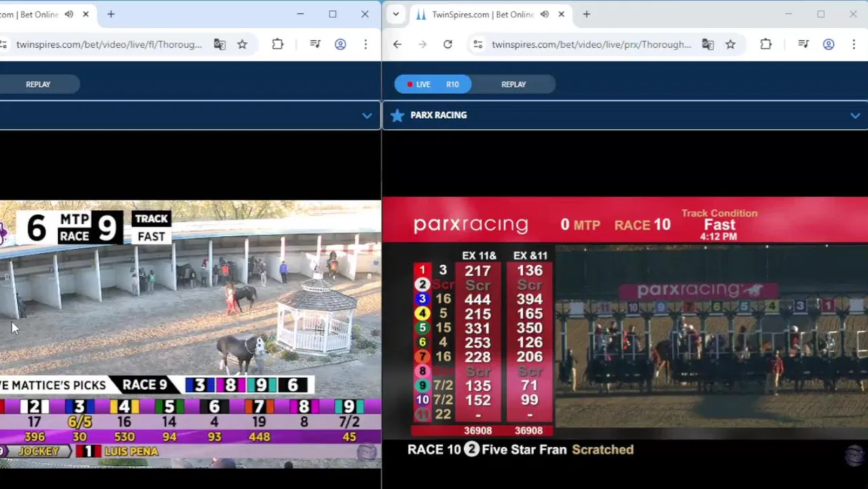Reload page in right browser window

click(x=448, y=44)
